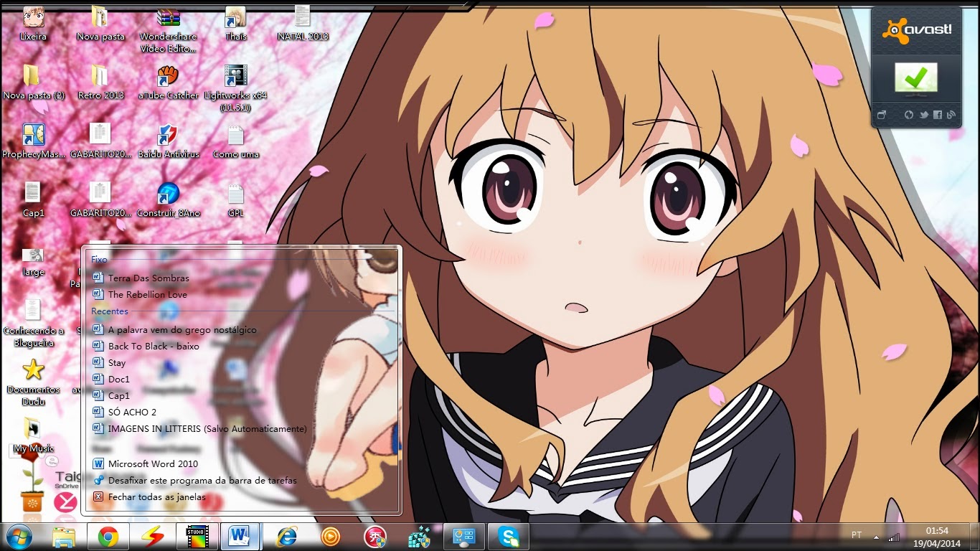The image size is (980, 551).
Task: Select the Cap1 desktop document icon
Action: tap(33, 199)
